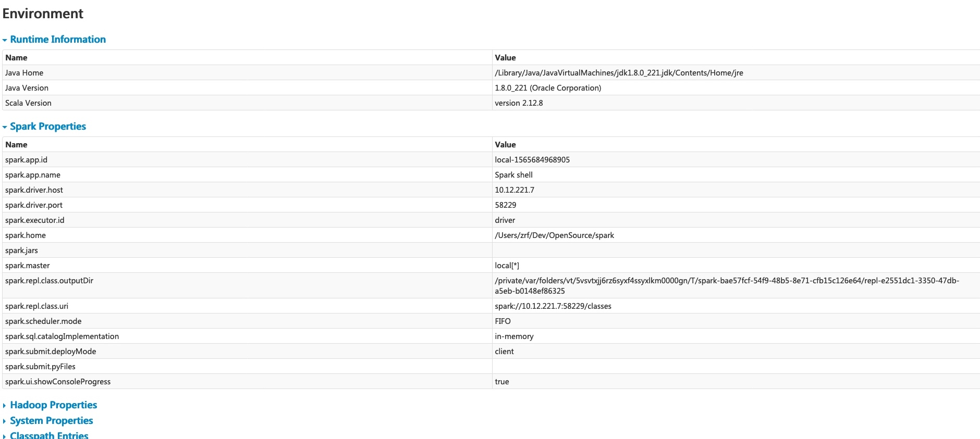Screen dimensions: 980x439
Task: Click the Runtime Information disclosure triangle
Action: 5,39
